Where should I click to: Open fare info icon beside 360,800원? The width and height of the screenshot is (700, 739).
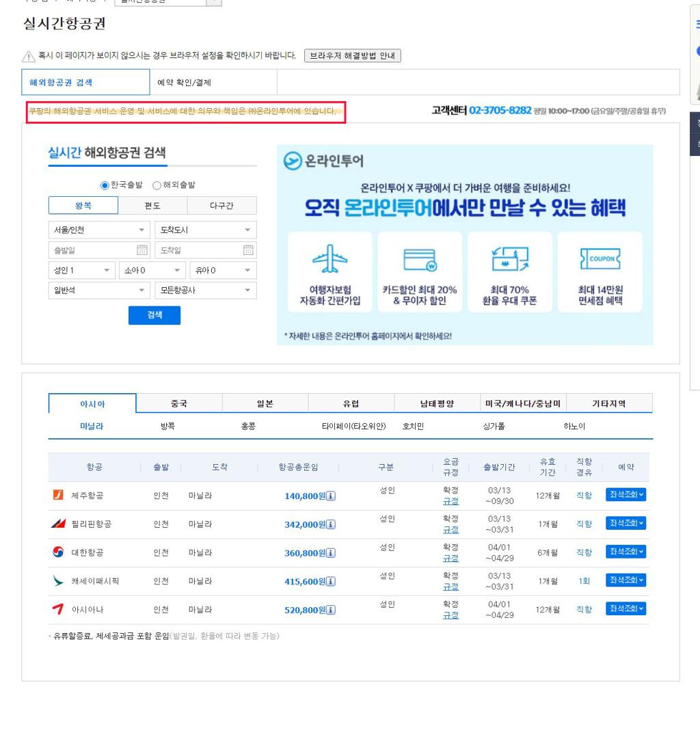(x=331, y=553)
